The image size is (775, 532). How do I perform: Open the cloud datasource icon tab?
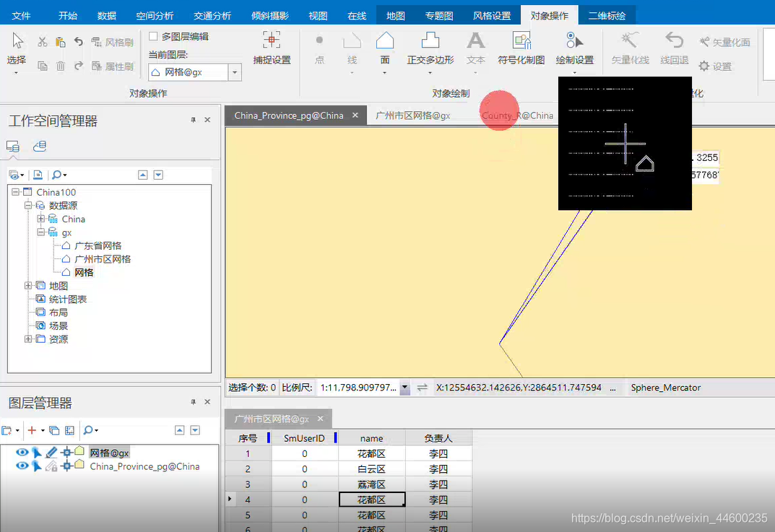point(40,147)
